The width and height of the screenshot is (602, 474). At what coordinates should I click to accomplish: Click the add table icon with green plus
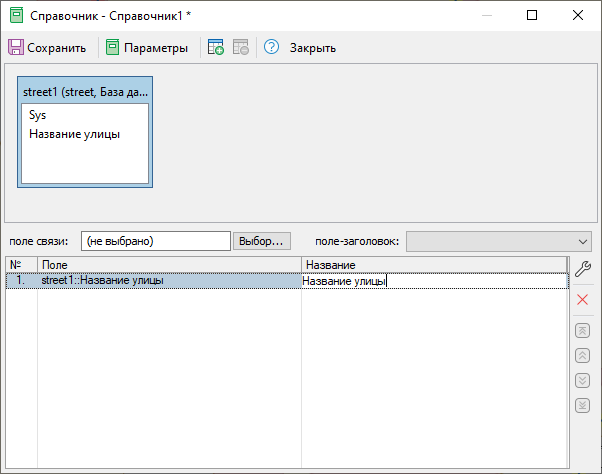216,47
